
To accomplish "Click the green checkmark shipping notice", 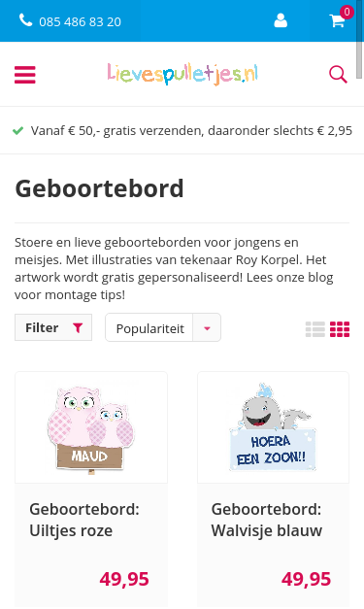I will pyautogui.click(x=17, y=130).
